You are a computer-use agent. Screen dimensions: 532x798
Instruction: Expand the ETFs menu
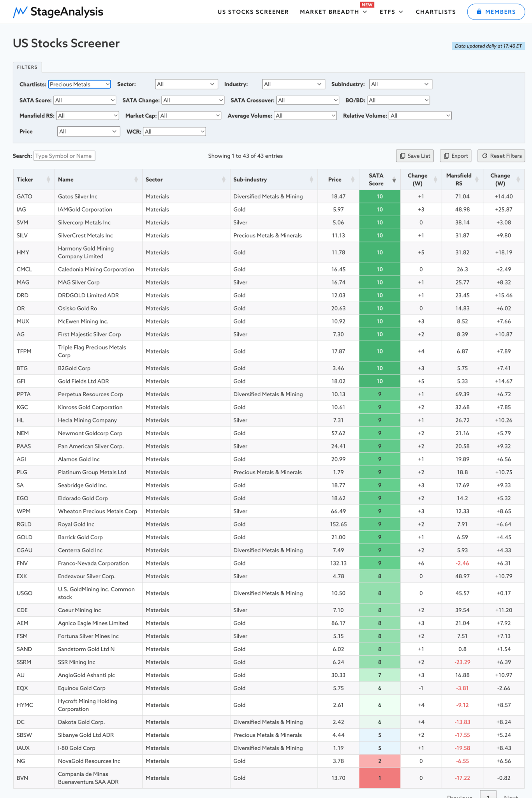pyautogui.click(x=391, y=12)
